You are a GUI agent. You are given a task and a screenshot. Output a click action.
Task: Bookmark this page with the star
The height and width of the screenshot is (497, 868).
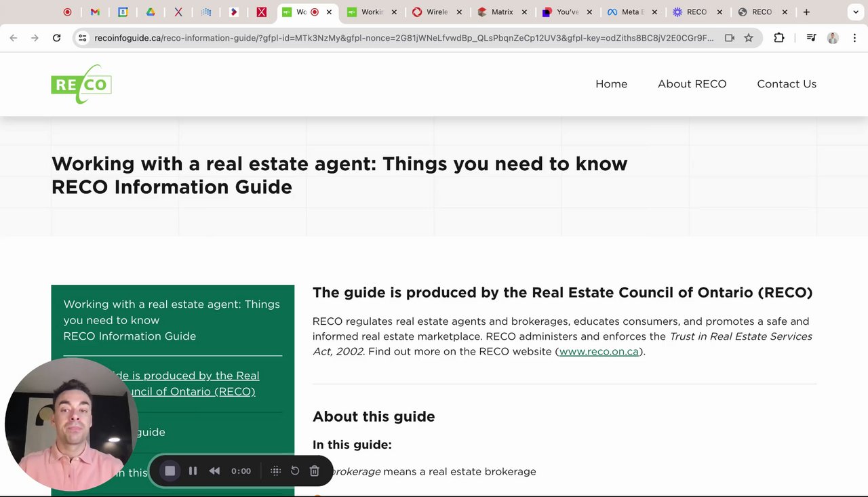749,38
